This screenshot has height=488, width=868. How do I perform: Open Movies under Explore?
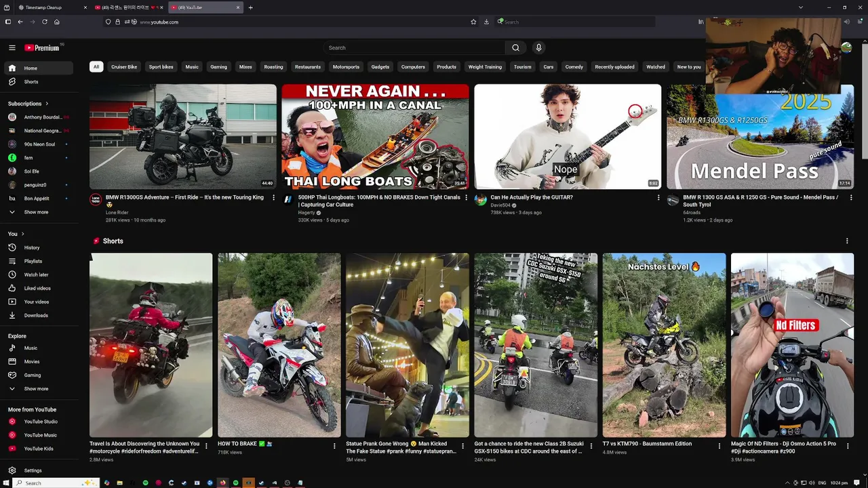point(38,361)
